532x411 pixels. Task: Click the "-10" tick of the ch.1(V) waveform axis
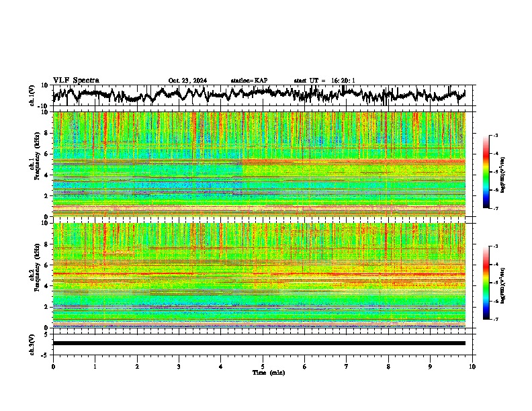point(44,106)
